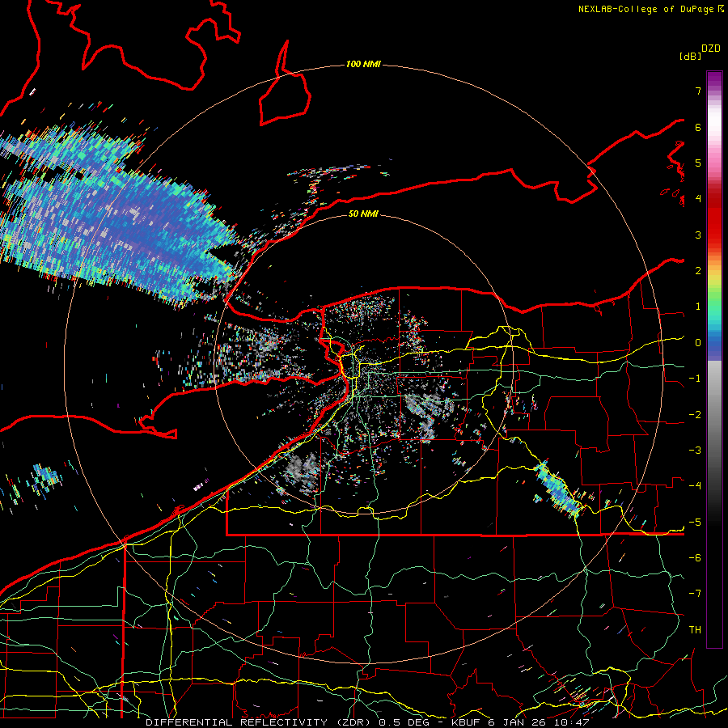Click the DZD legend title
728x728 pixels.
[711, 49]
